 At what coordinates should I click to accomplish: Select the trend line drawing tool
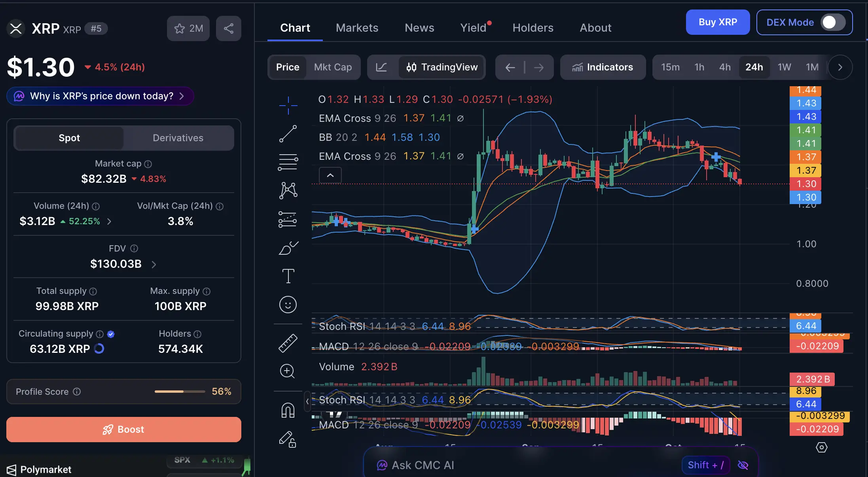[x=288, y=134]
